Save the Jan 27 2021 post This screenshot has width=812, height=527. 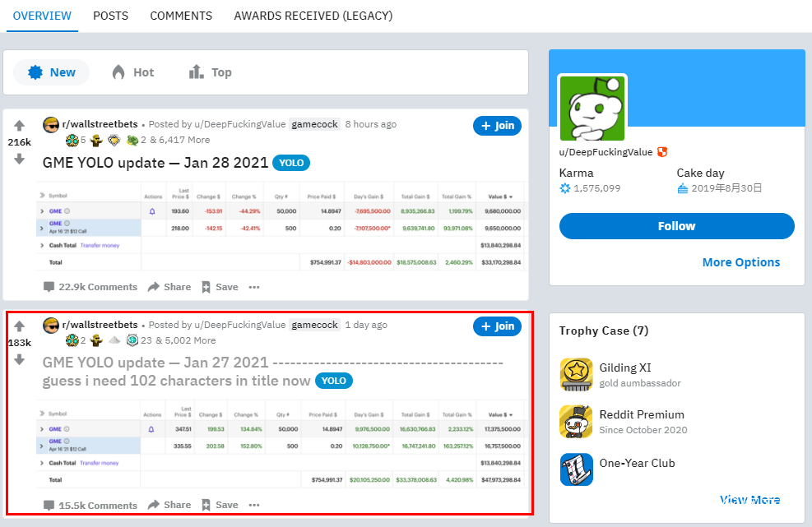click(x=220, y=505)
